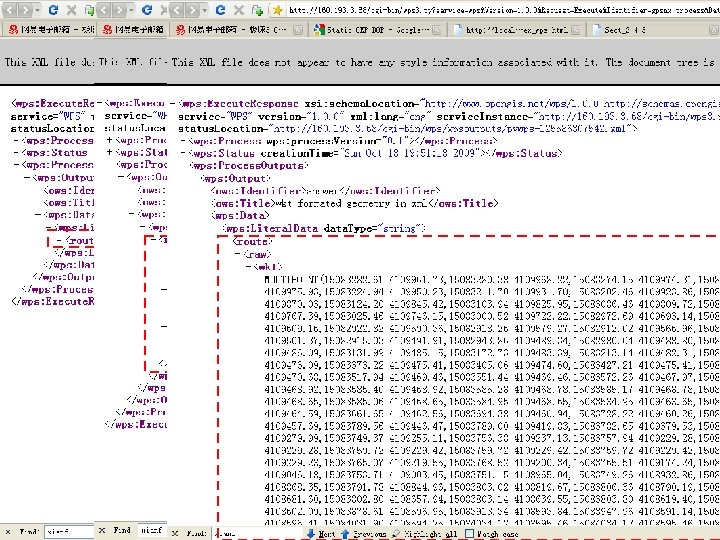720x540 pixels.
Task: Click wps:ProcessOutputs tag in right window
Action: pyautogui.click(x=248, y=165)
